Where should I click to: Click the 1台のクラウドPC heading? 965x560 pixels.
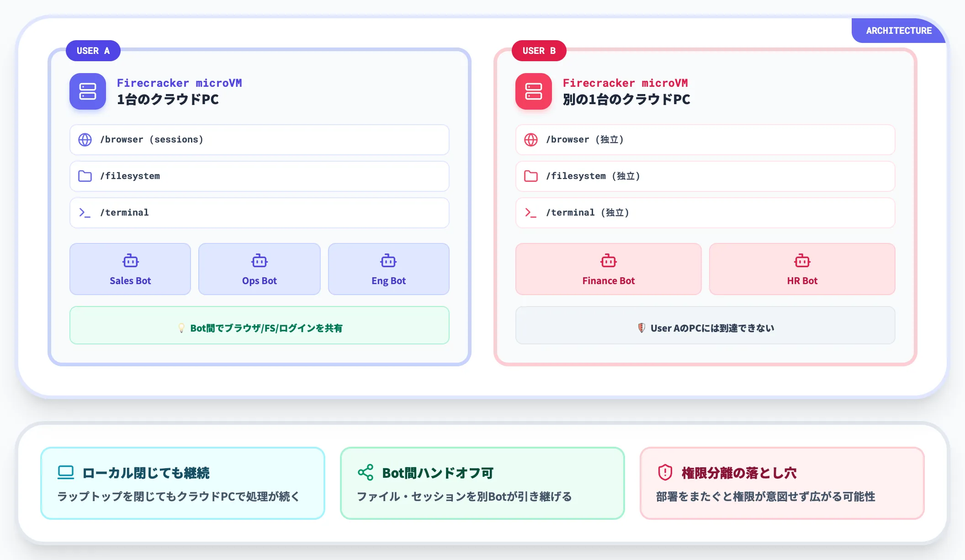tap(168, 100)
